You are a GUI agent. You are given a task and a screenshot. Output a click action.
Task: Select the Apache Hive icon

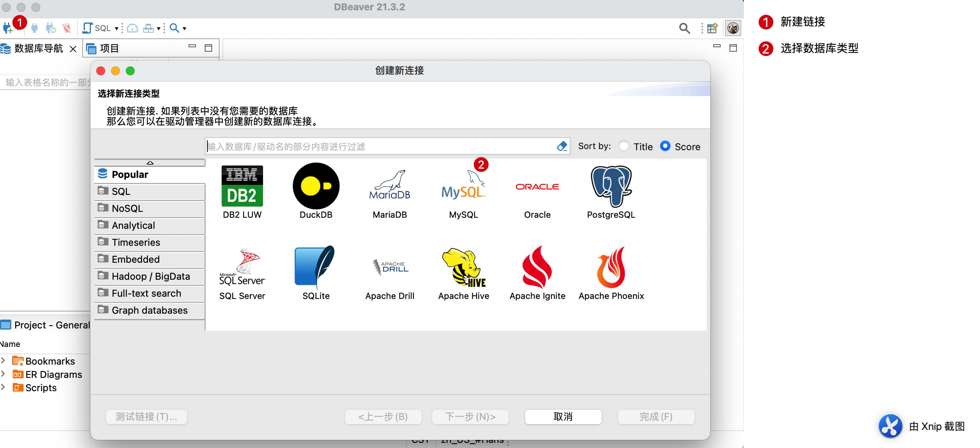click(463, 268)
